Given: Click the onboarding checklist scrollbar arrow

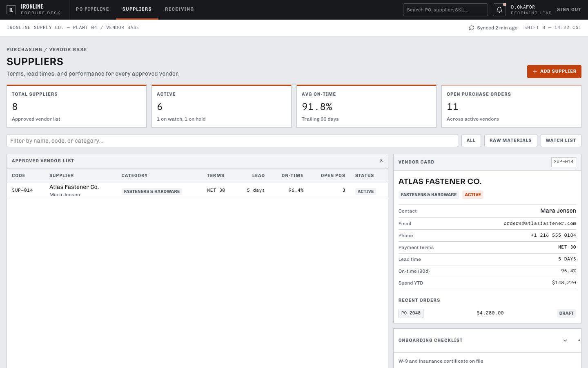Looking at the screenshot, I should click(579, 340).
